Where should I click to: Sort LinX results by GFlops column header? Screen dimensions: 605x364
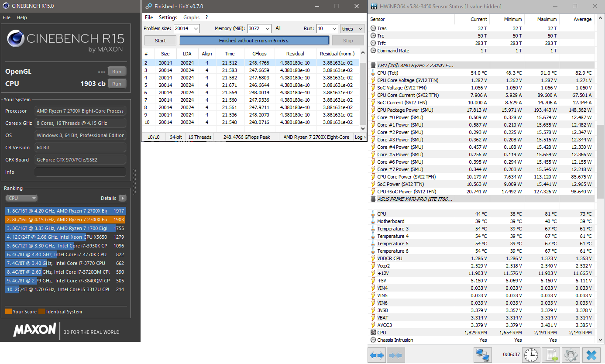click(259, 54)
